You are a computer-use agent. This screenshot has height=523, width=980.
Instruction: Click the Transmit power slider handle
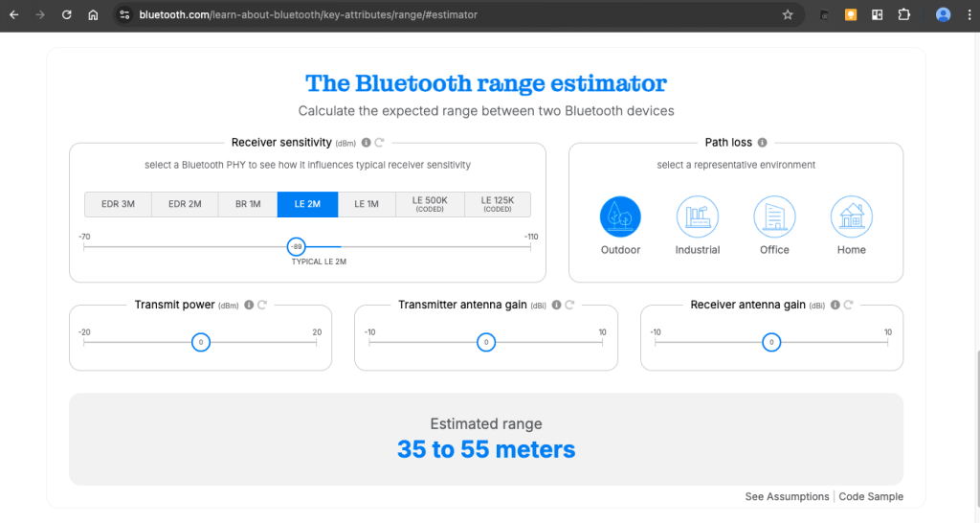(x=201, y=342)
